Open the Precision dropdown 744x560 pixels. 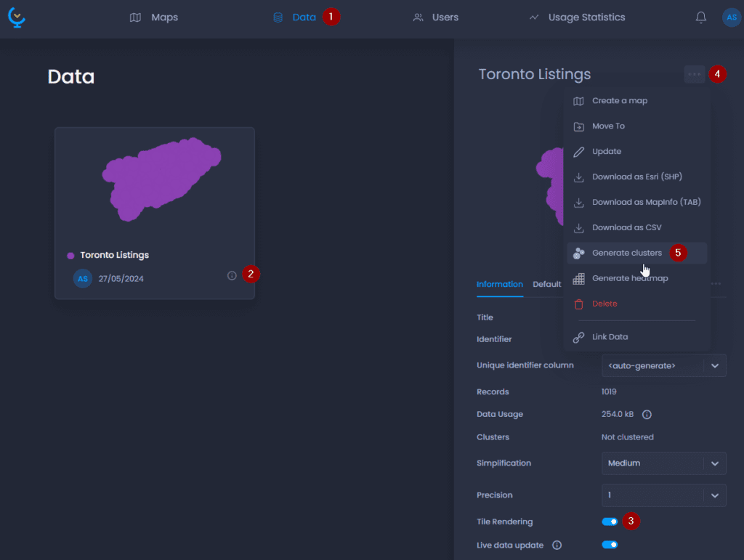[x=664, y=495]
